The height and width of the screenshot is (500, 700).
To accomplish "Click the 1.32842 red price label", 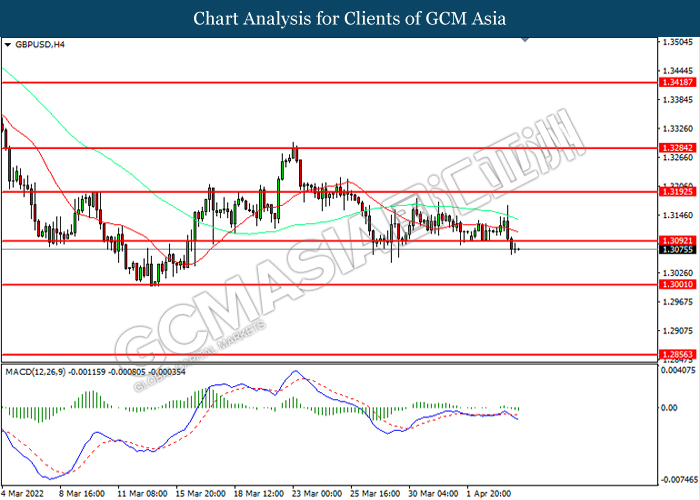I will point(678,148).
